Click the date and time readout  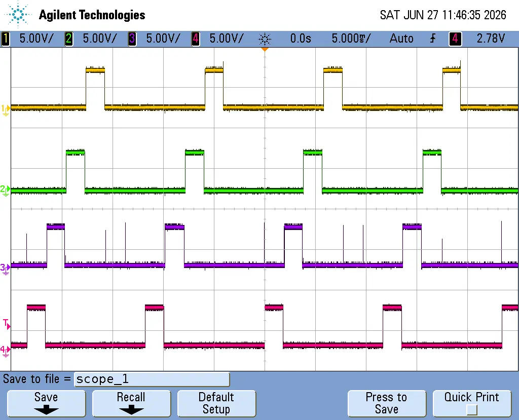pyautogui.click(x=443, y=15)
